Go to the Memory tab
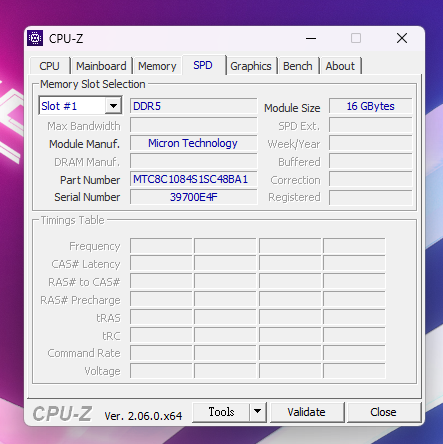 (x=157, y=66)
